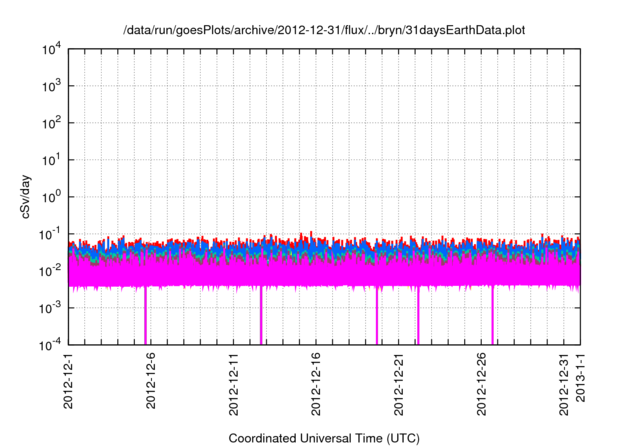Click the 10^-4 y-axis tick label
The height and width of the screenshot is (448, 640).
51,346
